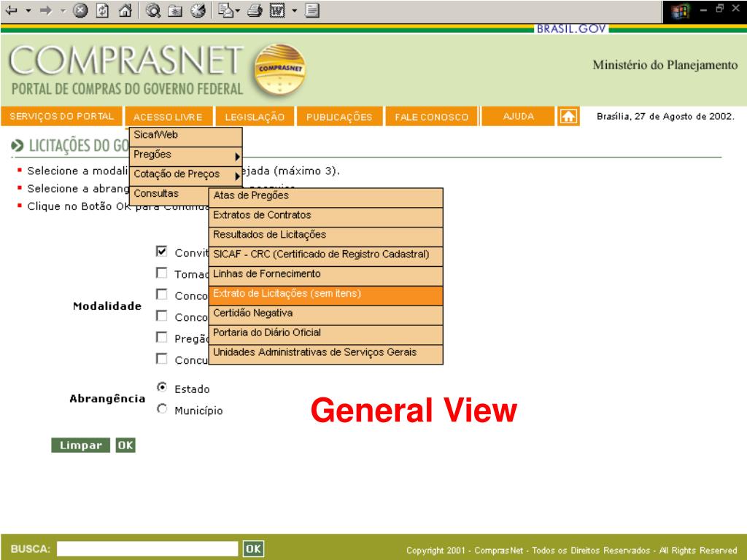Uncheck the Convite modality checkbox
Image resolution: width=747 pixels, height=560 pixels.
162,251
